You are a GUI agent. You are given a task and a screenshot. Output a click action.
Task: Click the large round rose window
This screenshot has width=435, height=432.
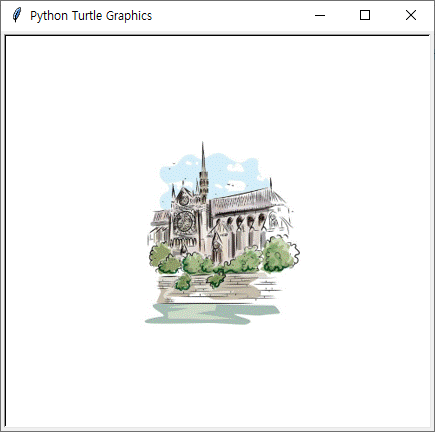click(184, 221)
